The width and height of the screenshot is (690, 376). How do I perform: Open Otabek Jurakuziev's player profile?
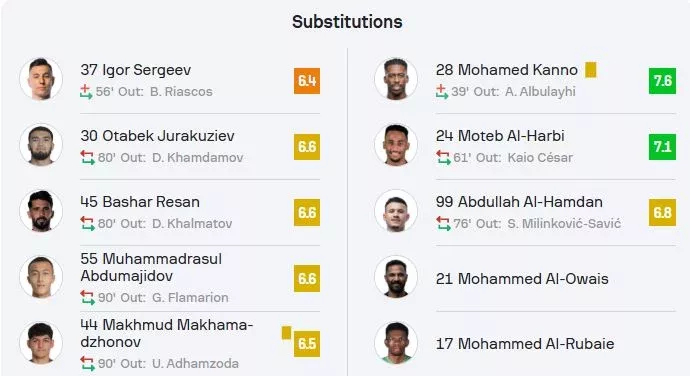(157, 136)
